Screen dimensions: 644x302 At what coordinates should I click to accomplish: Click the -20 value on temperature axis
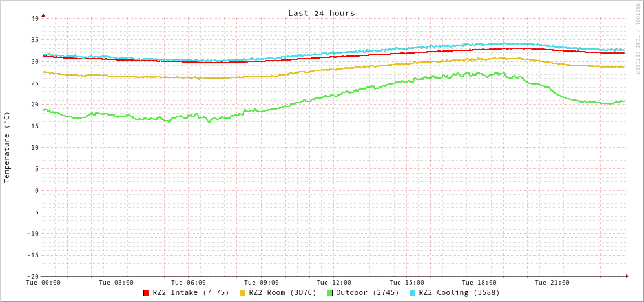[x=32, y=276]
